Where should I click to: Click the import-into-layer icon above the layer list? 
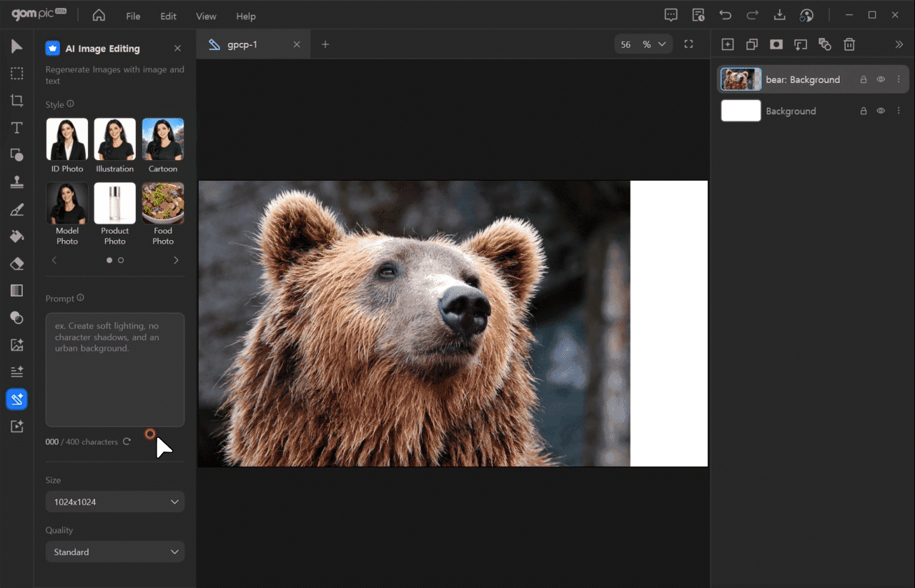pos(801,44)
